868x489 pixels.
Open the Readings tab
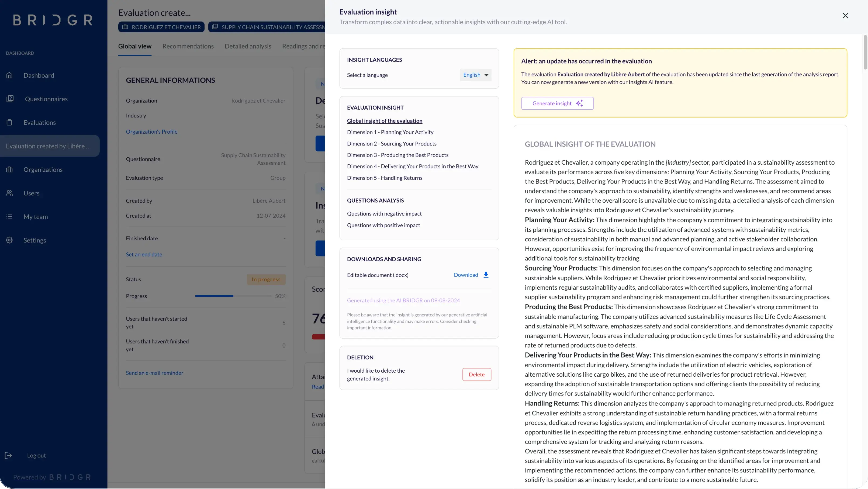click(303, 46)
